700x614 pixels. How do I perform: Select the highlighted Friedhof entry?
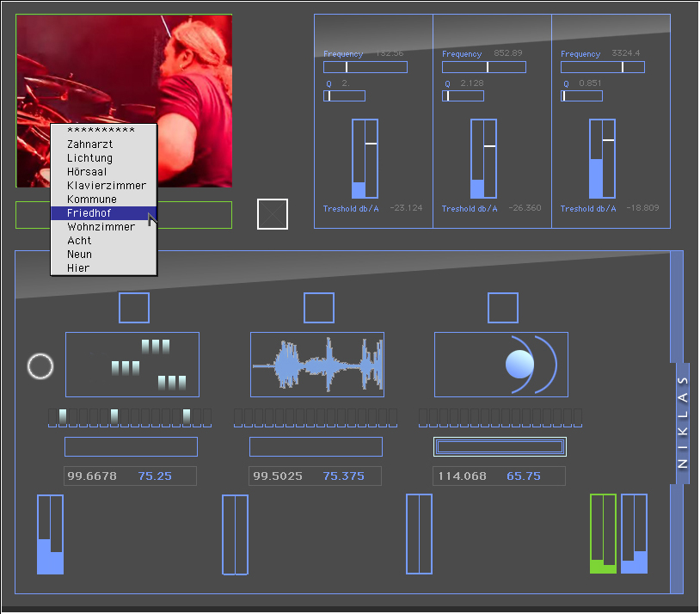click(103, 213)
